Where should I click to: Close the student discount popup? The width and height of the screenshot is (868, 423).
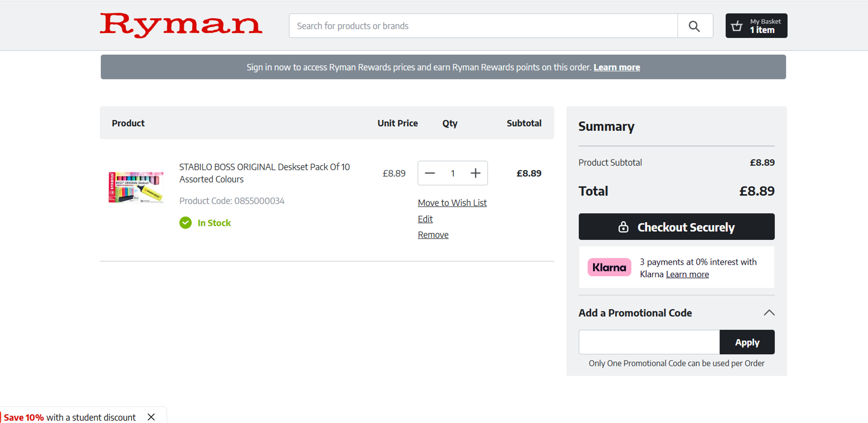coord(151,417)
